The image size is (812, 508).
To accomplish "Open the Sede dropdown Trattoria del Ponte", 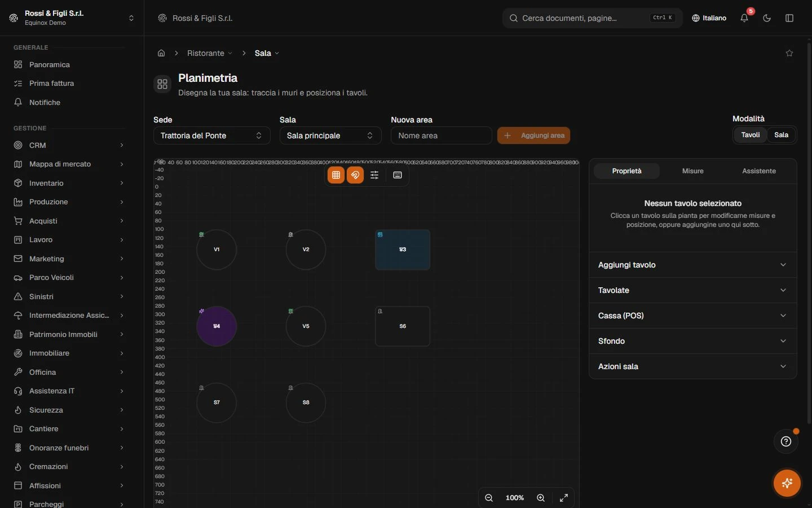I will click(212, 135).
